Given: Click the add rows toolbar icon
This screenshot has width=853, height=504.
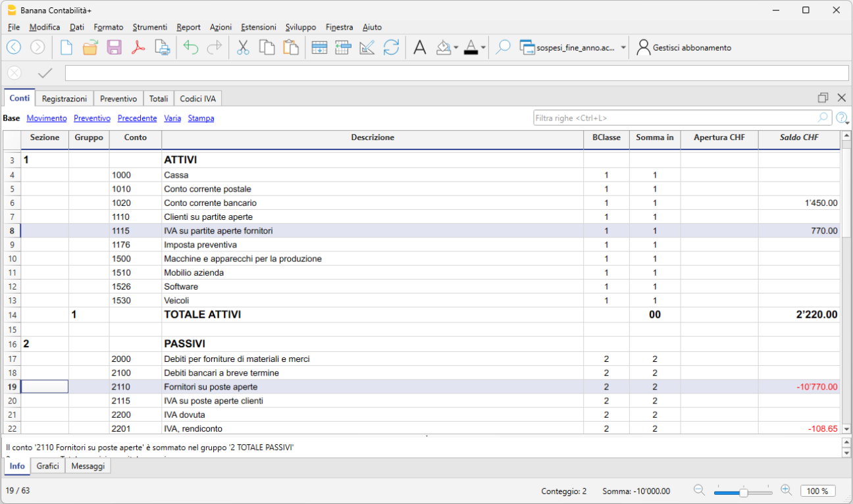Looking at the screenshot, I should click(319, 47).
